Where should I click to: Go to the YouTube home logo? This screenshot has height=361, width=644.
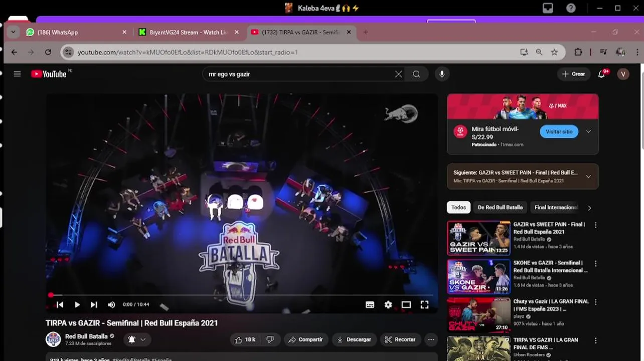(49, 74)
